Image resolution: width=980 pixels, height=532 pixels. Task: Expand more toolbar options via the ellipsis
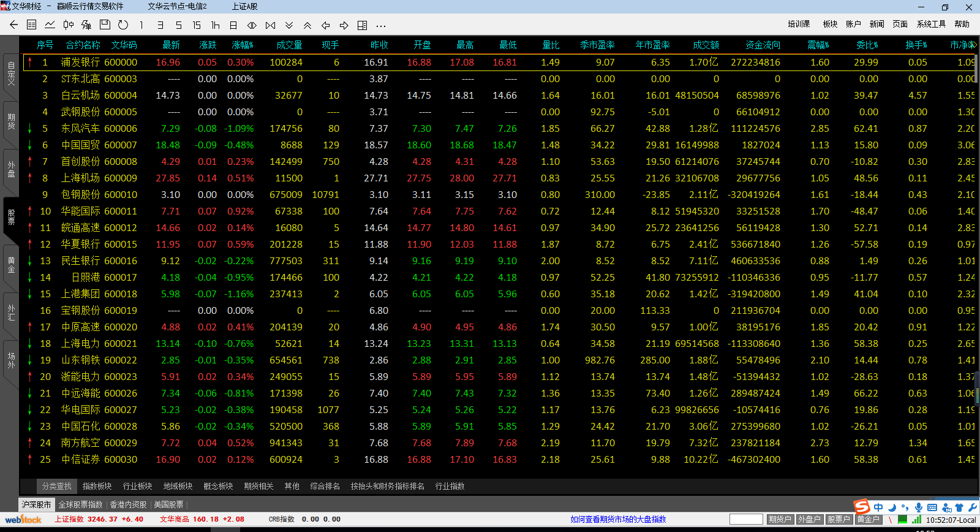point(381,25)
